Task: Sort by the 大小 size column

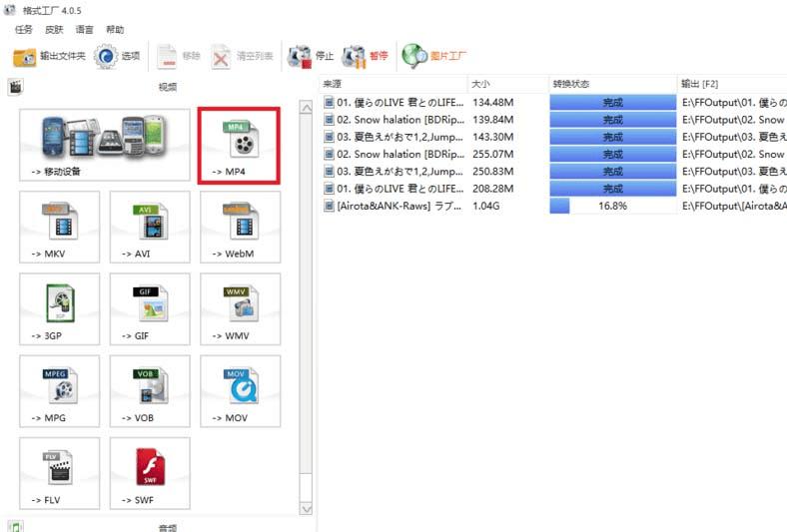Action: [x=508, y=84]
